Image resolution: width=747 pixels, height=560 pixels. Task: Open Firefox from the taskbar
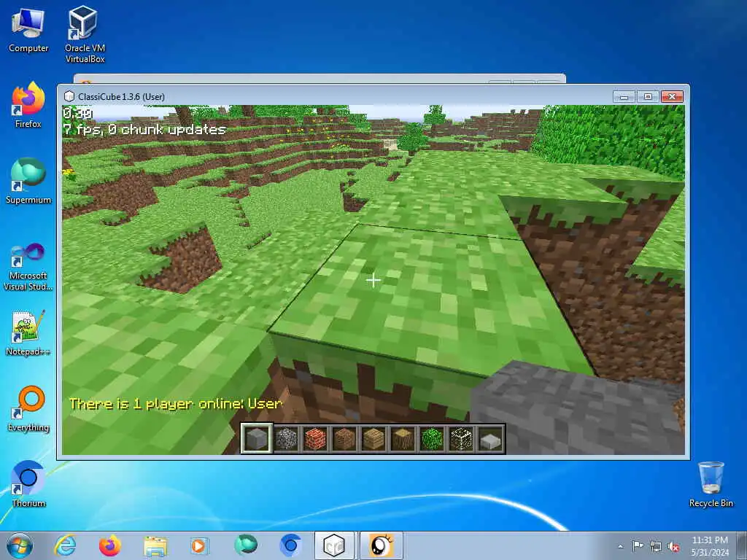[x=109, y=545]
